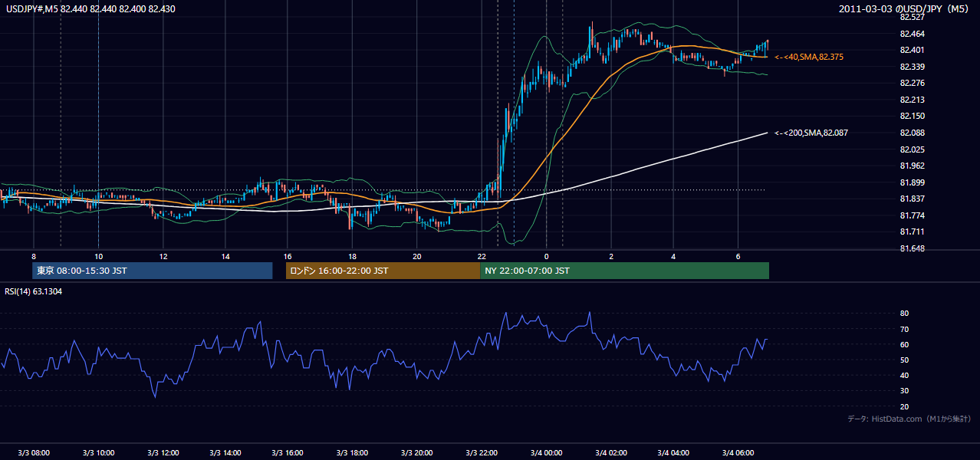Click price axis value 82.276
This screenshot has height=460, width=980.
coord(913,83)
